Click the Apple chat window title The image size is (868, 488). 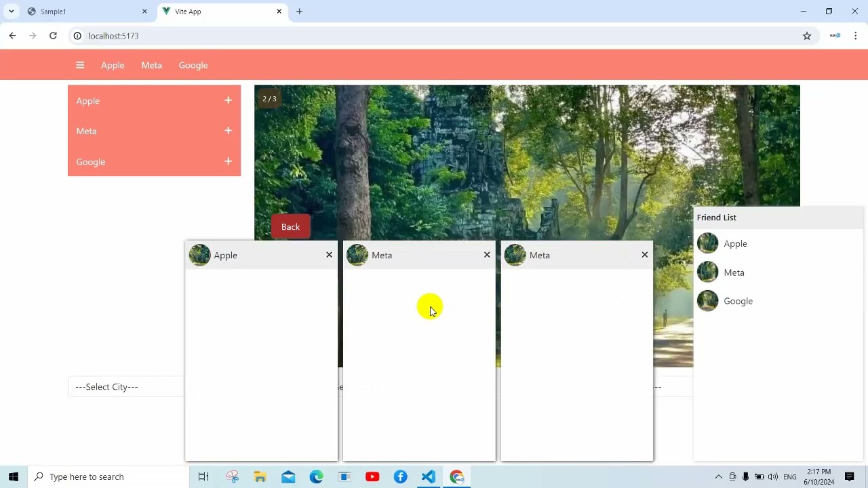coord(226,256)
